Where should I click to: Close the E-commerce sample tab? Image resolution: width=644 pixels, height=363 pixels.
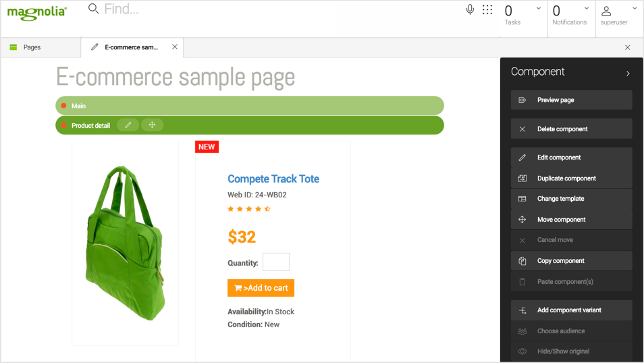[175, 47]
